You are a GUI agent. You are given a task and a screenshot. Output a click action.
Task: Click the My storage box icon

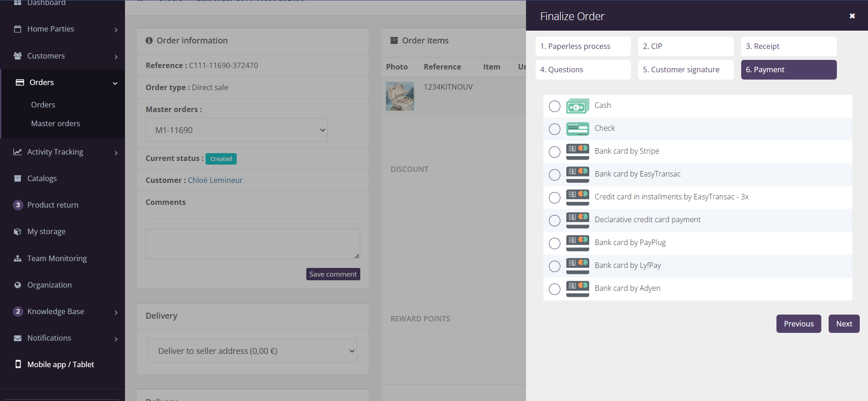point(18,231)
